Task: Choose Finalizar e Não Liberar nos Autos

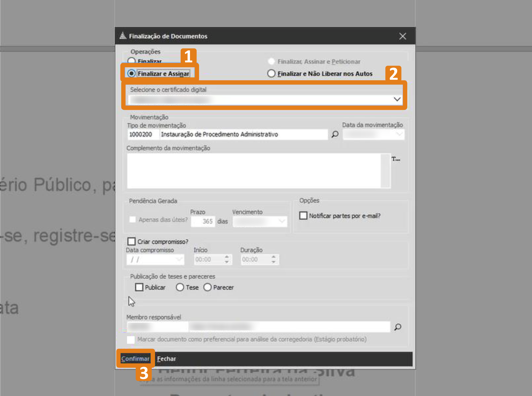Action: coord(271,74)
